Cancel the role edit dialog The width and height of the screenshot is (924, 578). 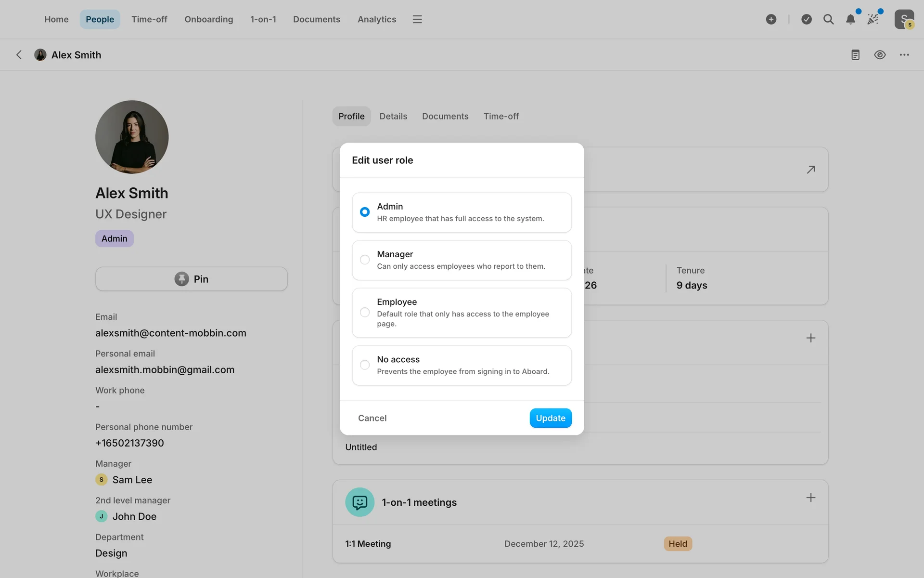point(372,418)
